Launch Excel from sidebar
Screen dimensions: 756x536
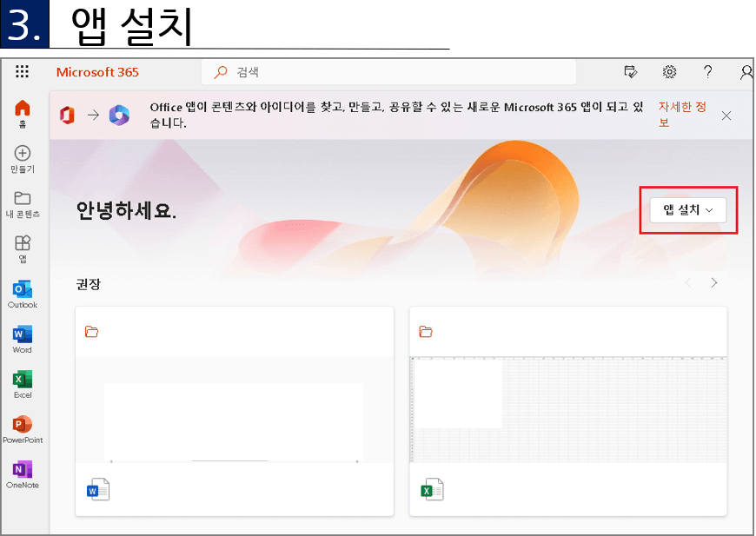[x=23, y=384]
